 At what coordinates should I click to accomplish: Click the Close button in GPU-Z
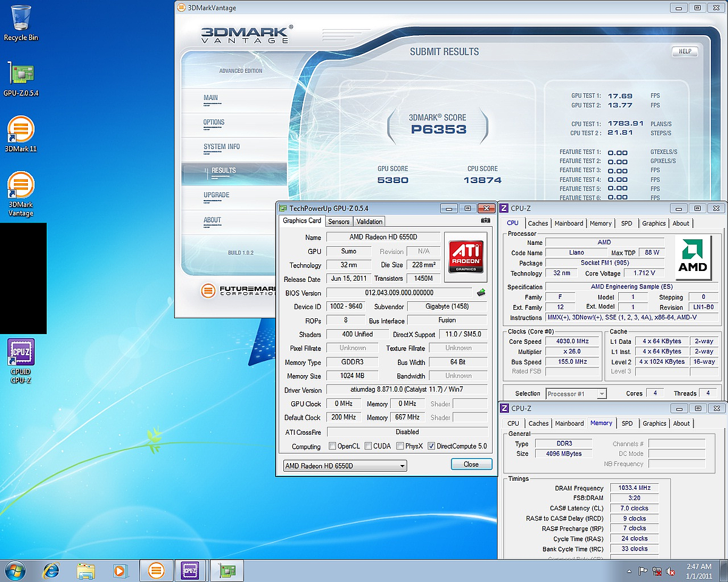click(471, 464)
